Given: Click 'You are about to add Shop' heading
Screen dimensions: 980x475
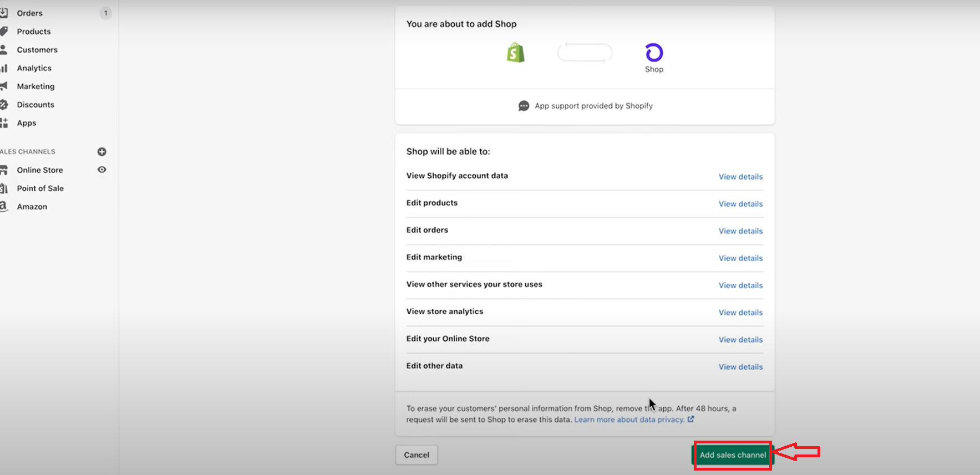Looking at the screenshot, I should [461, 24].
